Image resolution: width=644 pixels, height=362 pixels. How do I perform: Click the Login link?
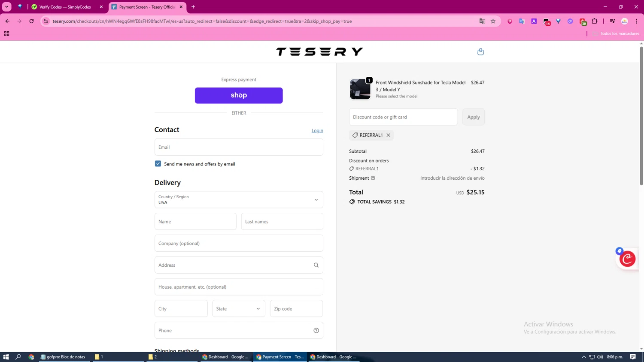pyautogui.click(x=317, y=130)
